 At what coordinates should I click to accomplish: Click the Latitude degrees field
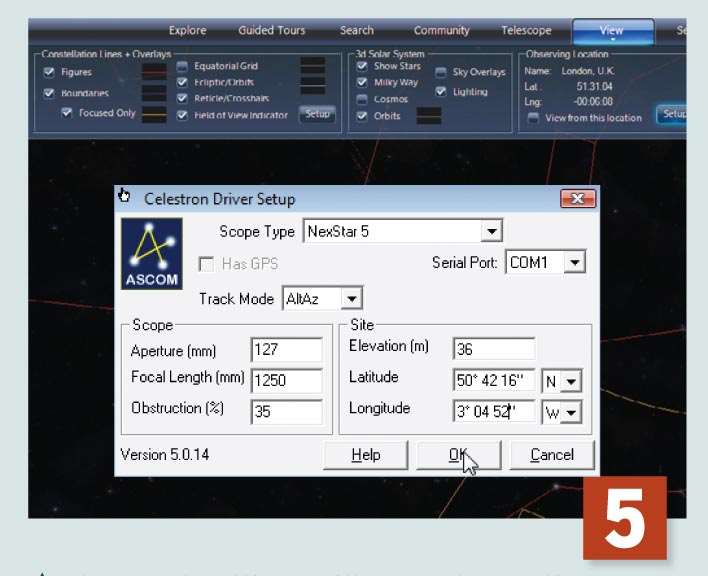point(494,381)
